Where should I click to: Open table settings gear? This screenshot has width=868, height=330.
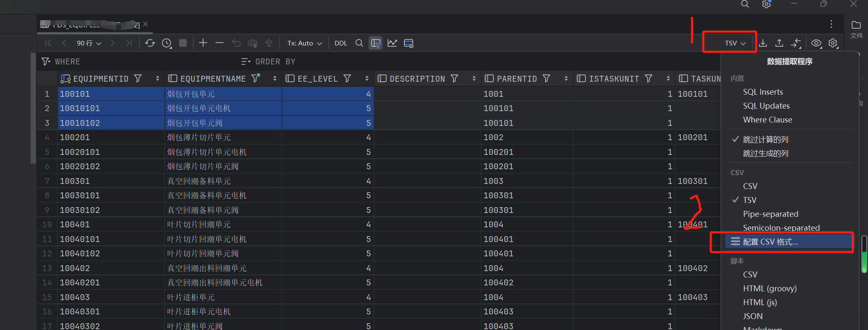click(833, 43)
